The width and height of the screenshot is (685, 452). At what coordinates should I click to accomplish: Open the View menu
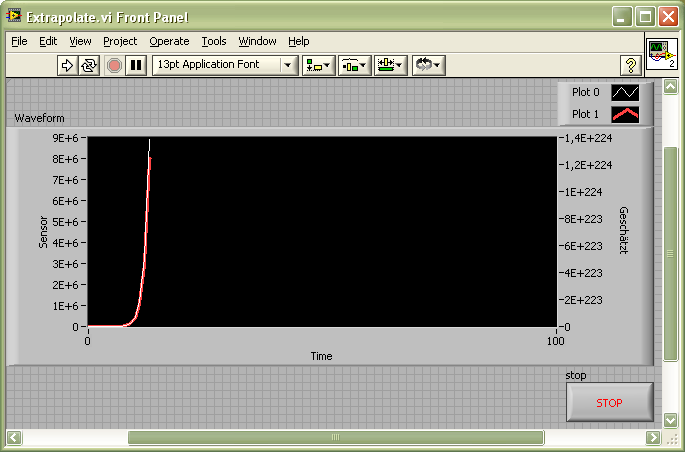click(80, 41)
